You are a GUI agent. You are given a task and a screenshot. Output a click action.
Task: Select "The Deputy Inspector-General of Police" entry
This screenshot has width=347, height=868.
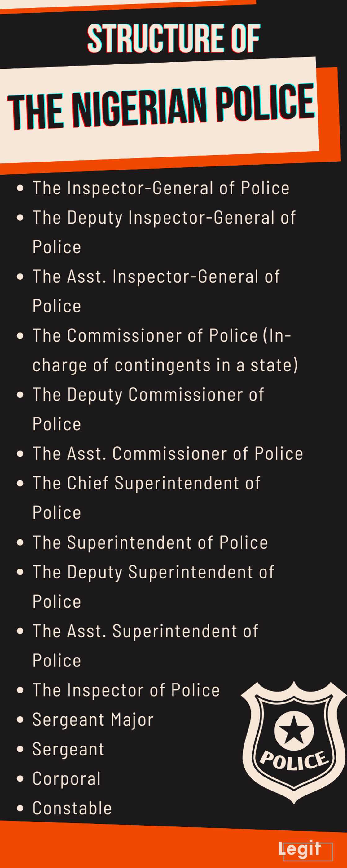tap(164, 218)
